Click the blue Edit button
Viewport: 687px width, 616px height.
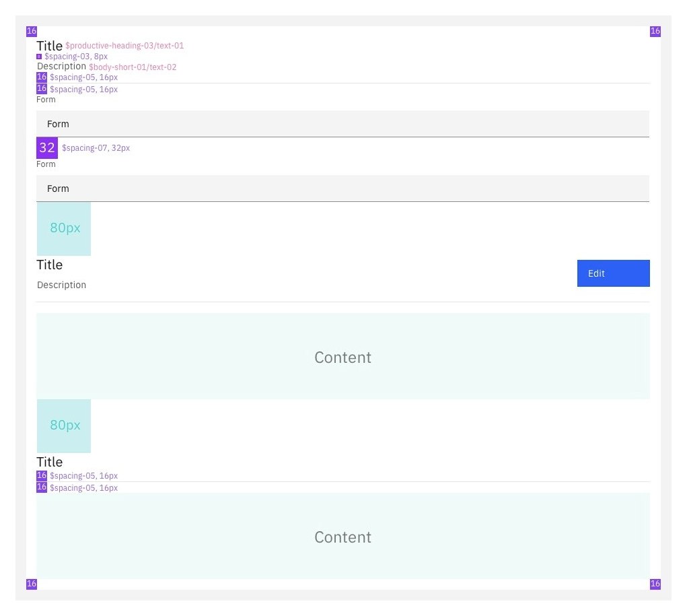click(x=613, y=273)
